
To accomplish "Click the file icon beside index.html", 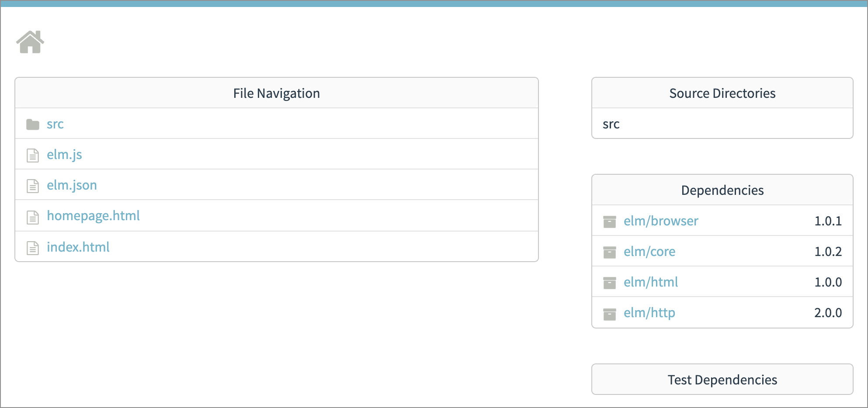I will pos(33,248).
